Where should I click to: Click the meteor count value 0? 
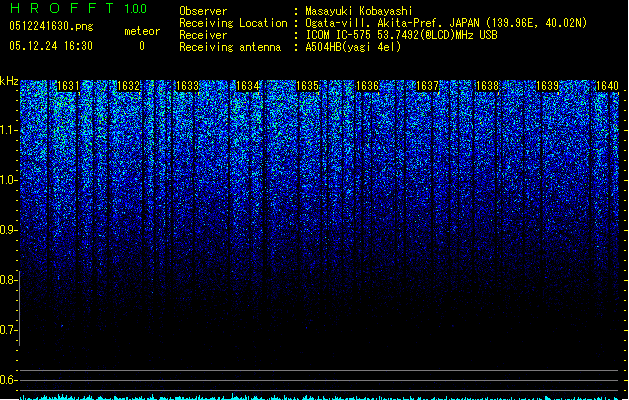coord(142,47)
